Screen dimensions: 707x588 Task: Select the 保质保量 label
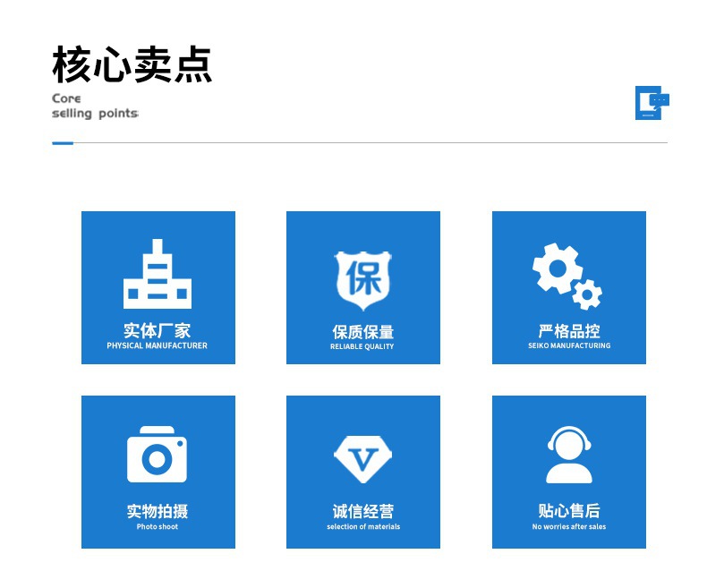363,332
